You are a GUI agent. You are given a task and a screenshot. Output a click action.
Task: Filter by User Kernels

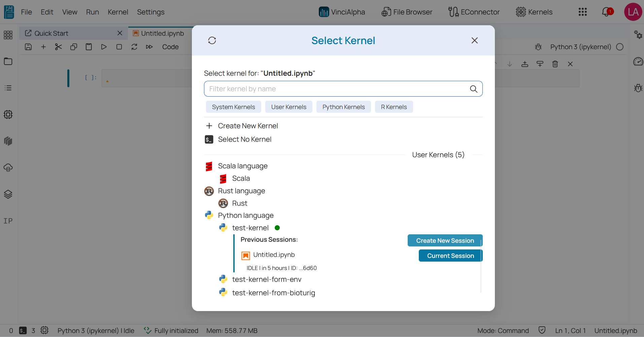[289, 107]
